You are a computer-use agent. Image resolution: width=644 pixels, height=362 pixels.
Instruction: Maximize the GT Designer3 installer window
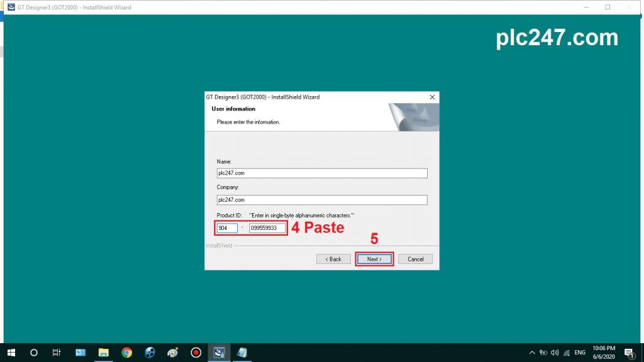[608, 8]
